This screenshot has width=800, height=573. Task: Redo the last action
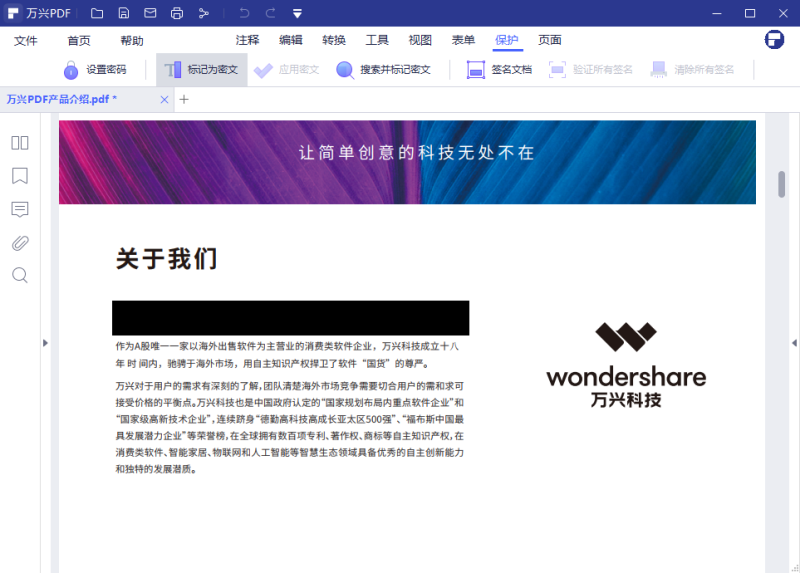[x=270, y=13]
